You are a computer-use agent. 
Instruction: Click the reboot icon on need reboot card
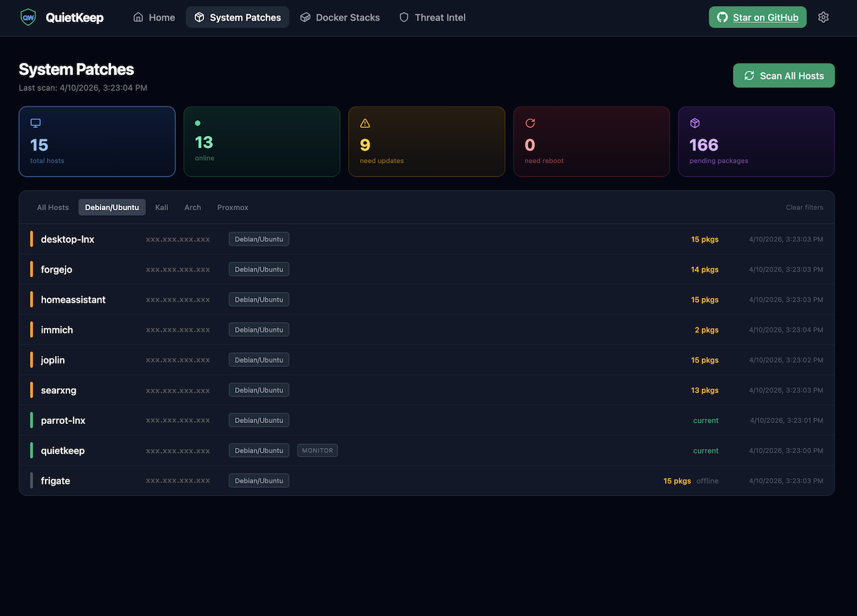point(530,123)
